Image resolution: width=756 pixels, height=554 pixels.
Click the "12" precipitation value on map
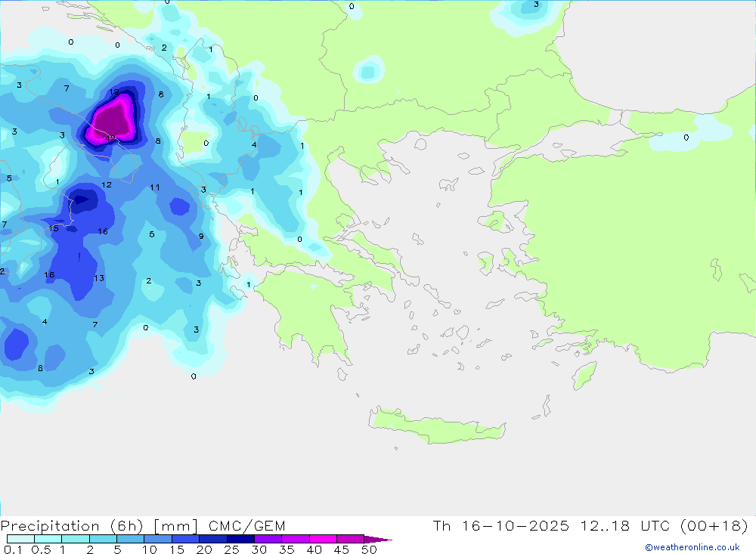107,184
